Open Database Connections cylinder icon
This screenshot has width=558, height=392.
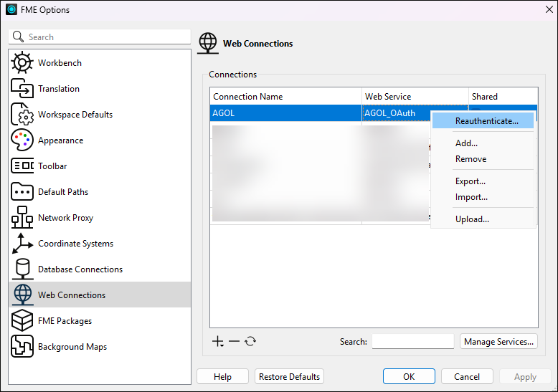tap(22, 269)
